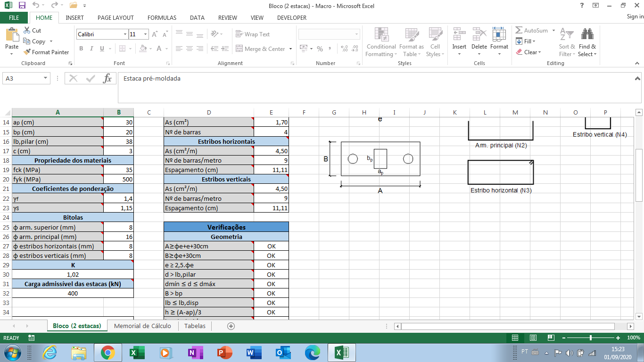Open the Memorial de Cálculo sheet
Image resolution: width=644 pixels, height=362 pixels.
click(x=142, y=326)
